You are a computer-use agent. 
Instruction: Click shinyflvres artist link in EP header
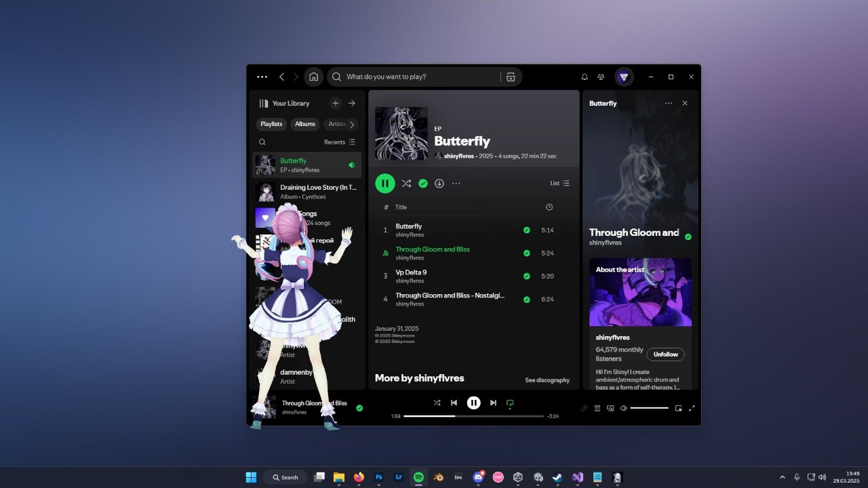click(459, 156)
